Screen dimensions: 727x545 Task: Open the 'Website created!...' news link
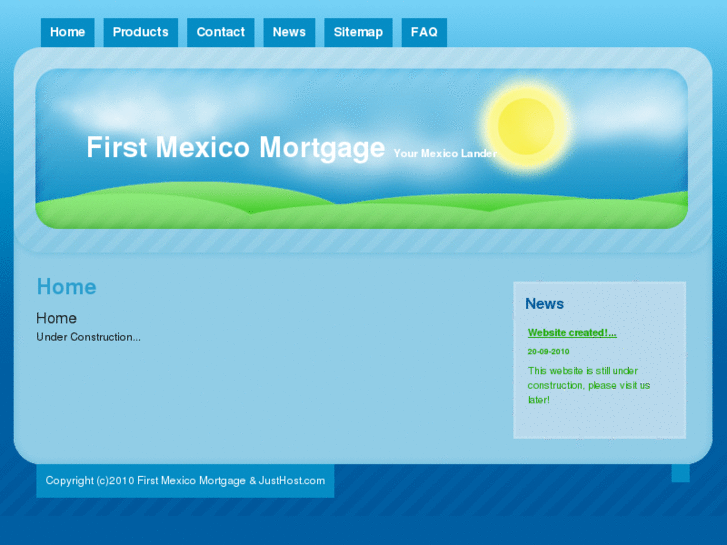click(x=572, y=333)
